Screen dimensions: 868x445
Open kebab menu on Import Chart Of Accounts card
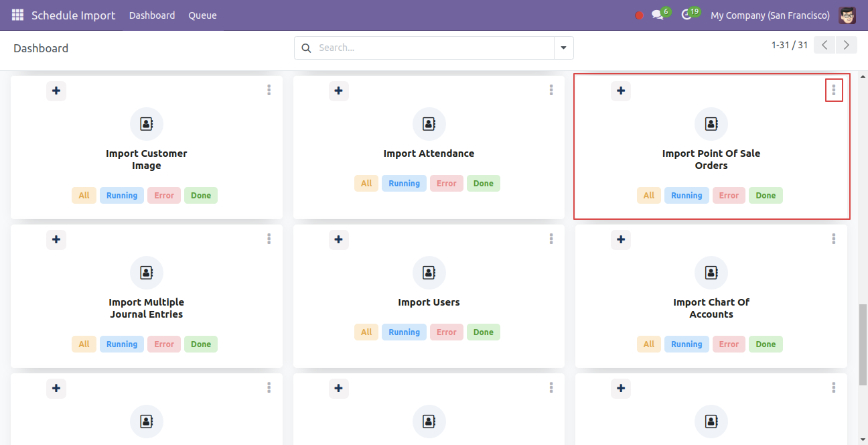point(834,239)
